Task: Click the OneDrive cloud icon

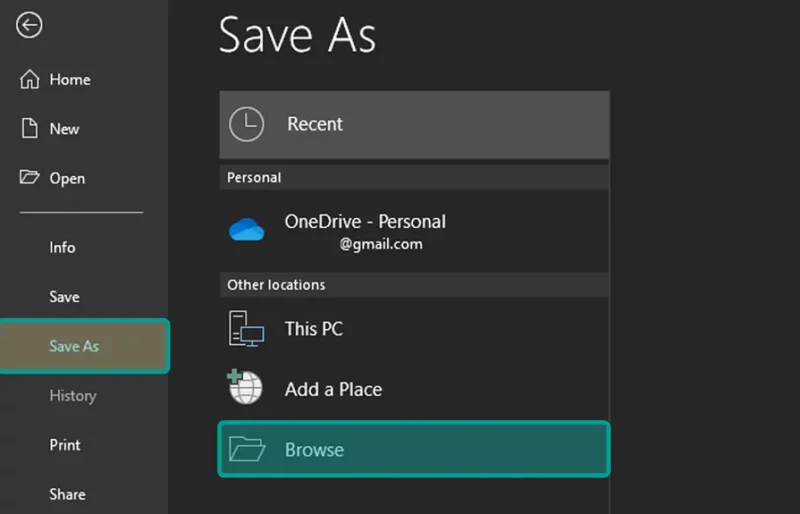Action: (246, 229)
